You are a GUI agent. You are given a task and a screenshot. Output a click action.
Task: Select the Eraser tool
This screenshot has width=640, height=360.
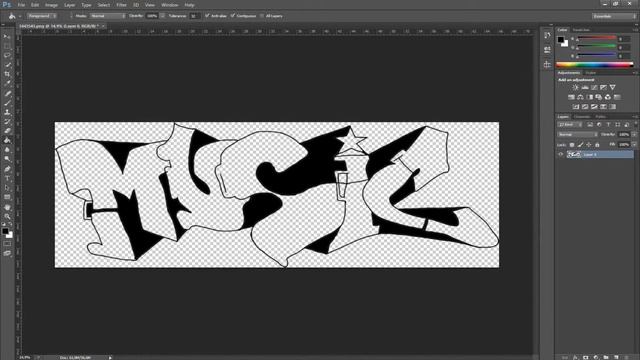[7, 131]
